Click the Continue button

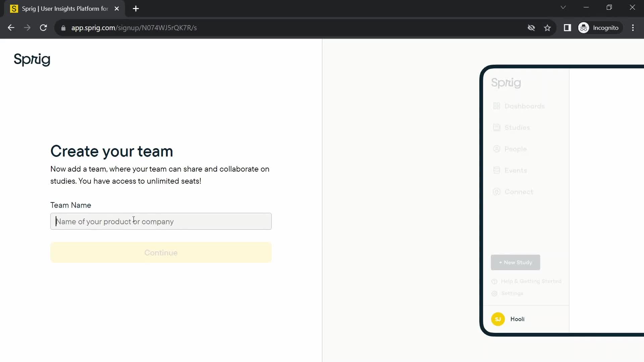point(161,252)
